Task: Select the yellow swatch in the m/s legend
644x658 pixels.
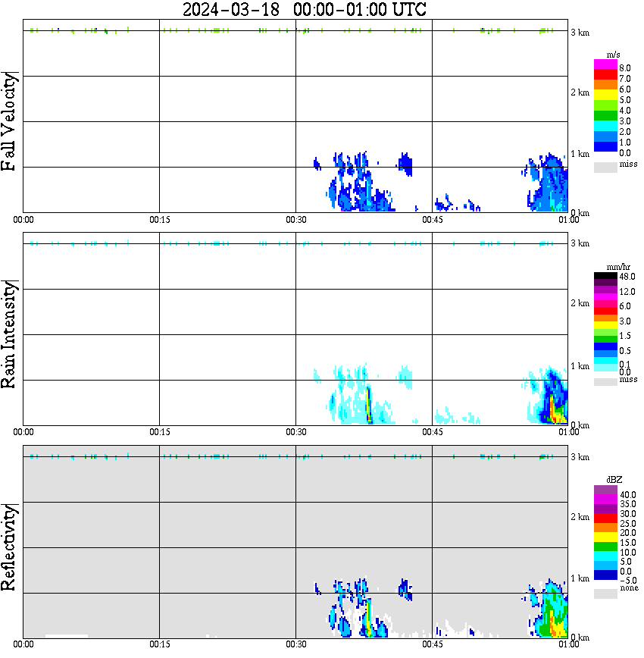Action: pos(606,95)
